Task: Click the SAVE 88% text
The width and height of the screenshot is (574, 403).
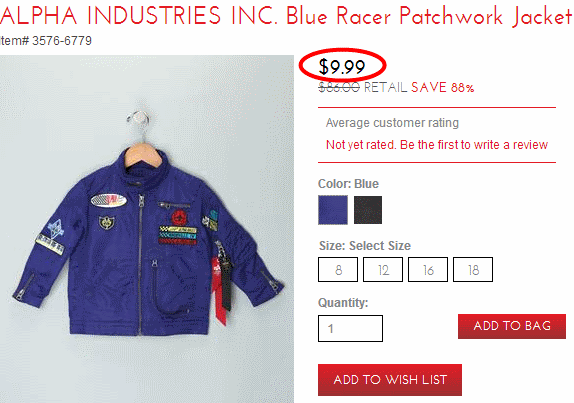Action: pos(443,87)
